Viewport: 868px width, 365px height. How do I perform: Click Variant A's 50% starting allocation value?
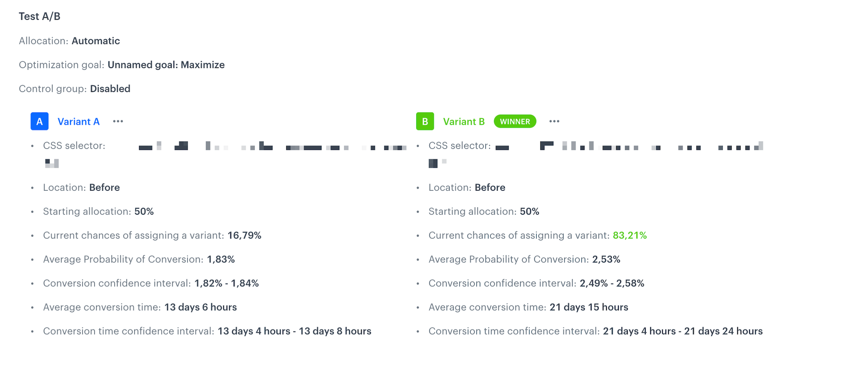[x=143, y=211]
